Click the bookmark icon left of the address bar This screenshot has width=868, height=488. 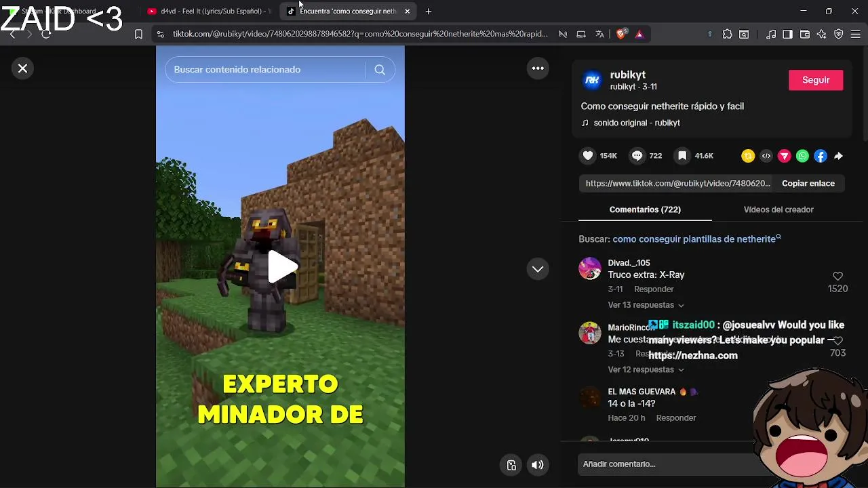pyautogui.click(x=138, y=34)
